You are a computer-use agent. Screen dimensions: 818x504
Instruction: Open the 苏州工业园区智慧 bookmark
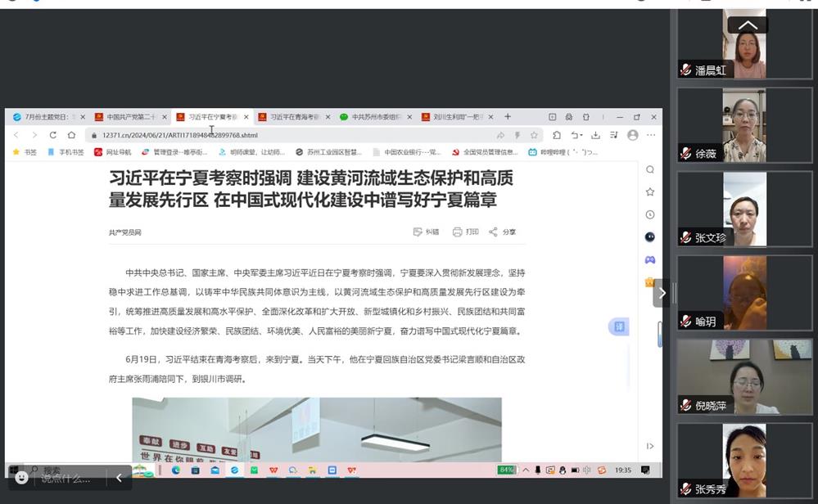pos(328,152)
